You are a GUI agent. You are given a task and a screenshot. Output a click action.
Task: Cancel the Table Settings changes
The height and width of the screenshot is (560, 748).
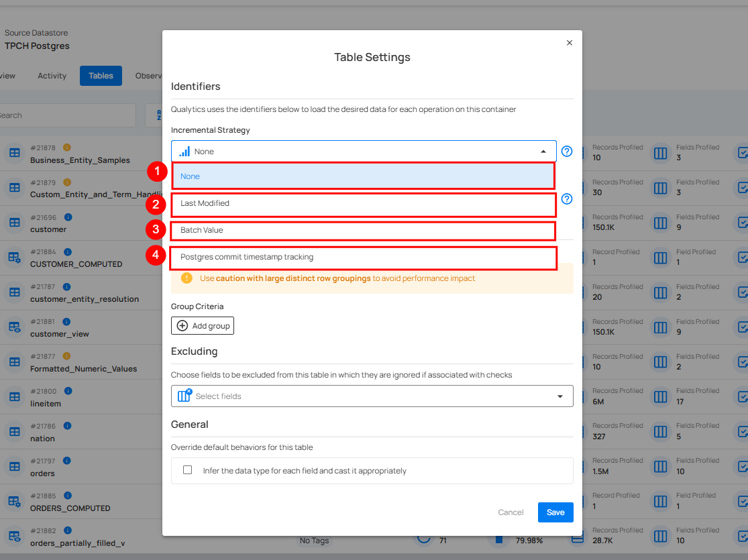click(511, 512)
